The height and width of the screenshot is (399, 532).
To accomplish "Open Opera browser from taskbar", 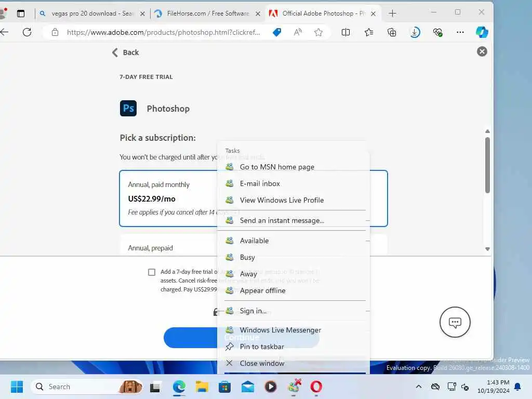I will 316,387.
